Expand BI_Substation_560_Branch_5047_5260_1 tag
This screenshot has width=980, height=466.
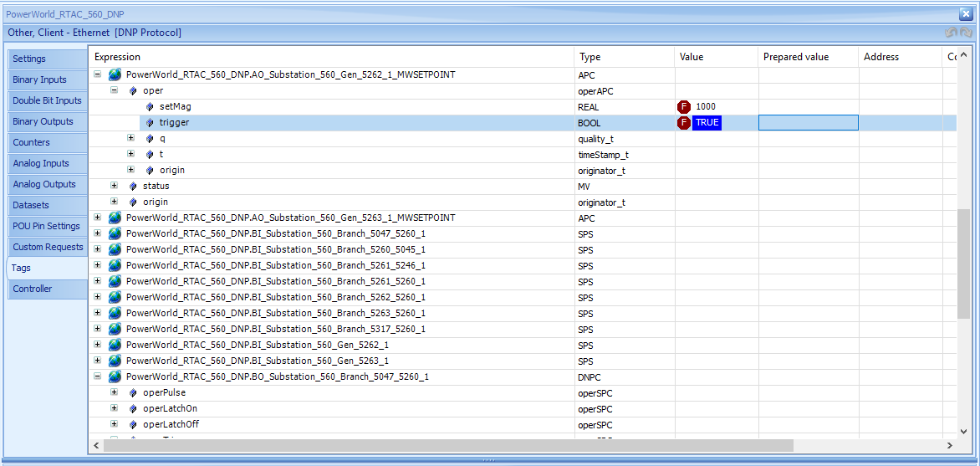[98, 233]
